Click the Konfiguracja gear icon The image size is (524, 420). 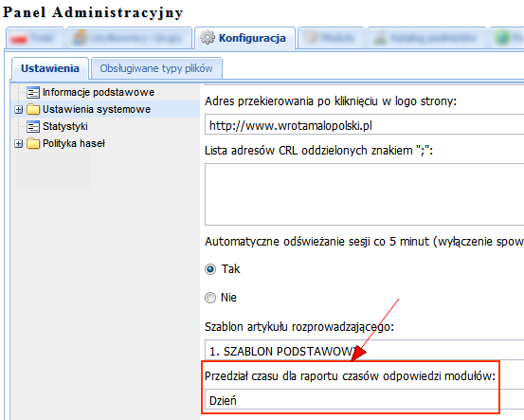pos(208,37)
